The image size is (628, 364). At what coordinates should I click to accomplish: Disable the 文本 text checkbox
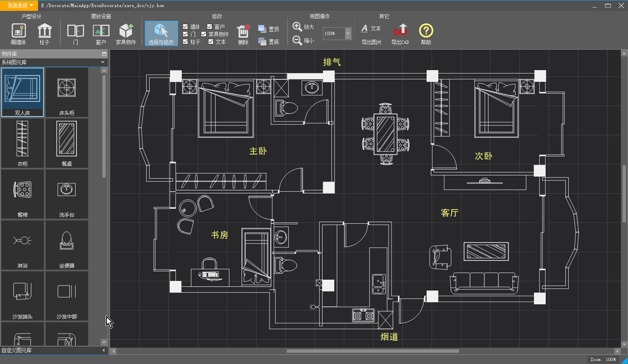coord(211,42)
